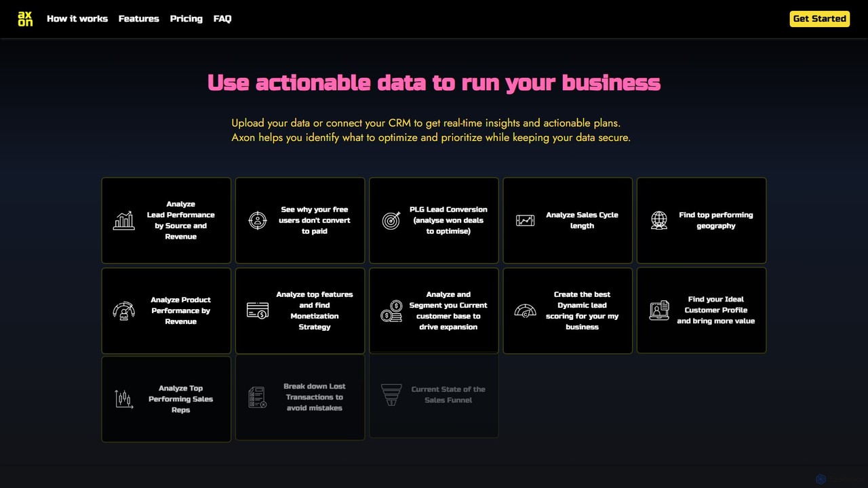
Task: Click the funnel icon for Sales Funnel state
Action: click(391, 394)
